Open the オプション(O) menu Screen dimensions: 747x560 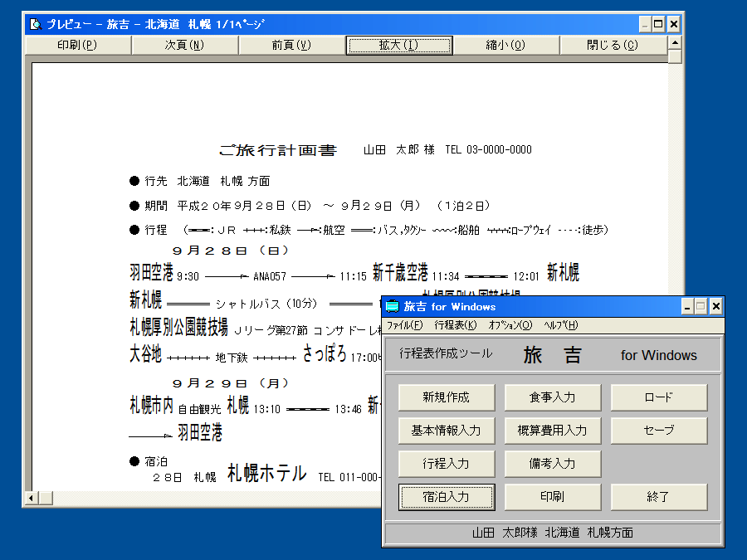(510, 325)
